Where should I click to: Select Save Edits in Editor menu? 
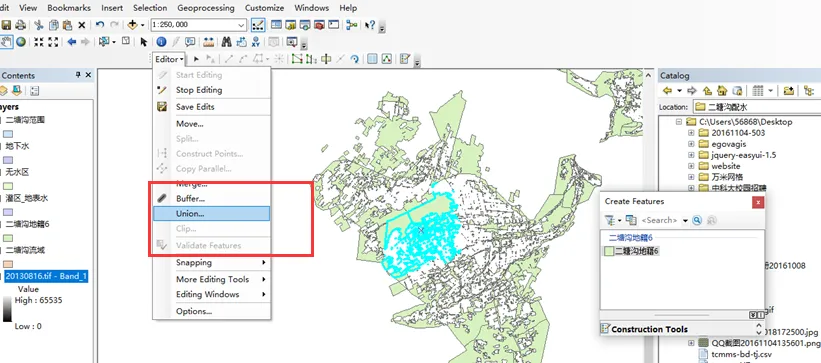[x=212, y=106]
